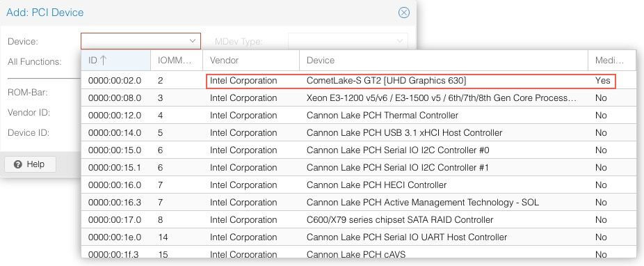Select CometLake-S GT2 UHD Graphics 630

(x=358, y=81)
